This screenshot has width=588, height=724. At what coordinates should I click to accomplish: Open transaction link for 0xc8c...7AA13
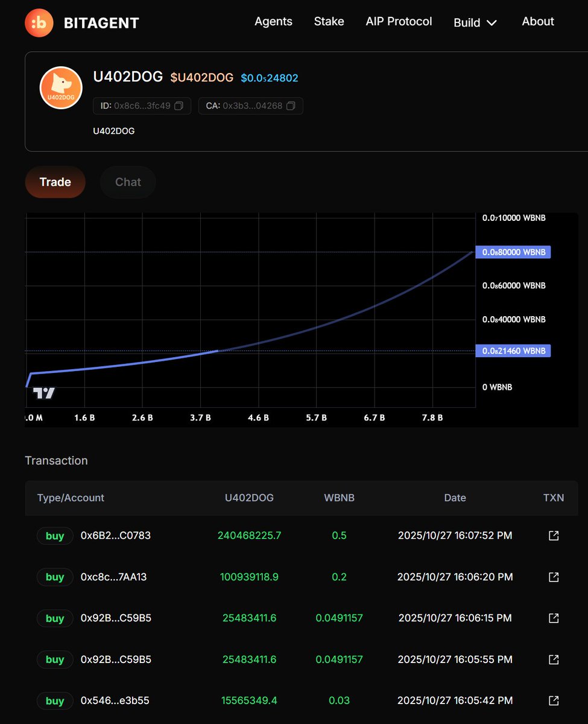[x=553, y=577]
